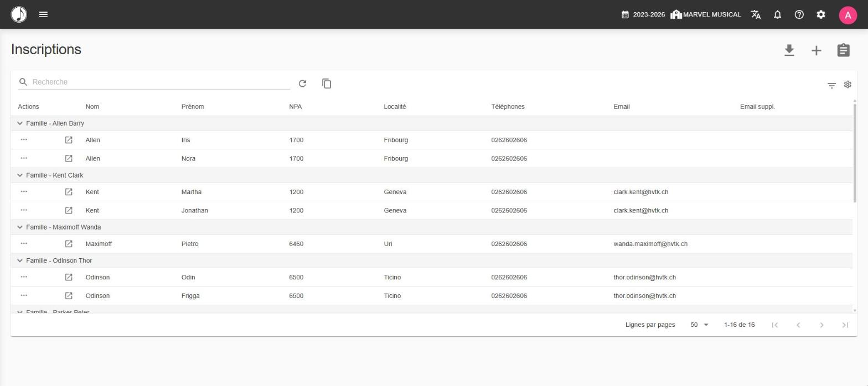
Task: Add a new inscription with plus icon
Action: click(817, 50)
